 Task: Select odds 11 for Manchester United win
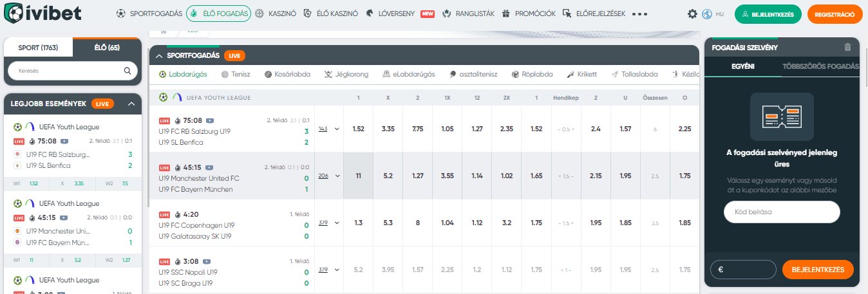click(x=359, y=176)
